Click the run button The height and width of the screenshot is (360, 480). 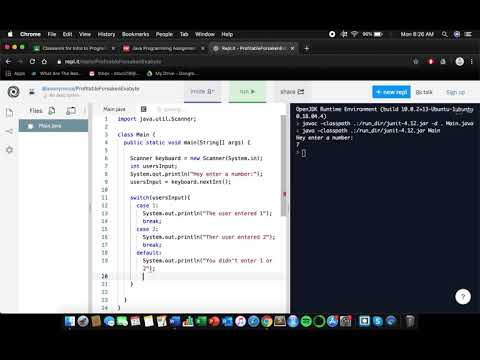tap(247, 92)
